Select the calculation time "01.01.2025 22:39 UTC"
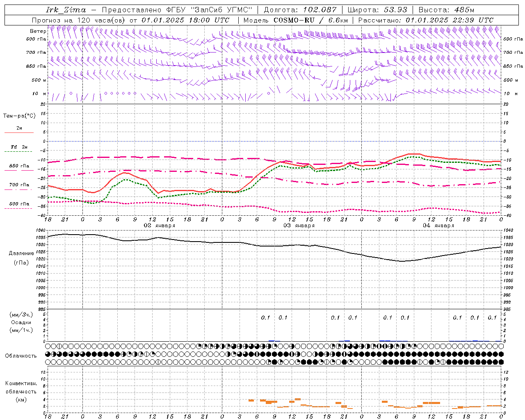The height and width of the screenshot is (420, 525). coord(450,20)
